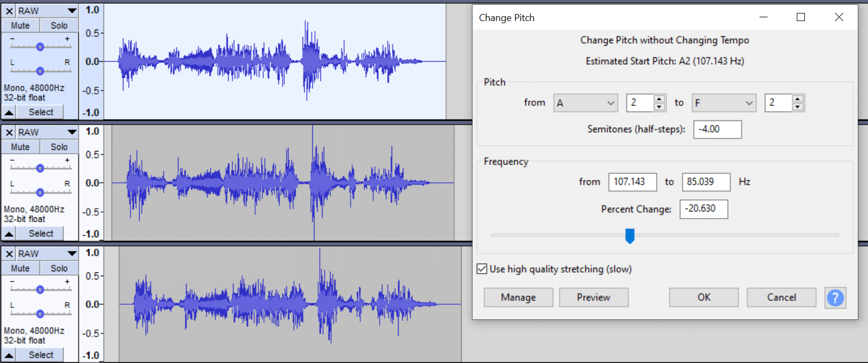Mute the top RAW track
This screenshot has width=868, height=363.
(20, 25)
